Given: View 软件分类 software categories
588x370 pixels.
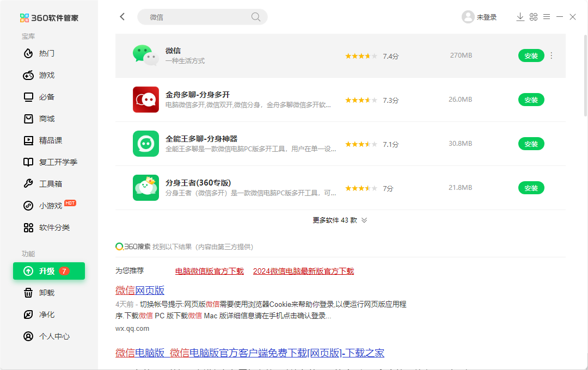Looking at the screenshot, I should [x=46, y=227].
